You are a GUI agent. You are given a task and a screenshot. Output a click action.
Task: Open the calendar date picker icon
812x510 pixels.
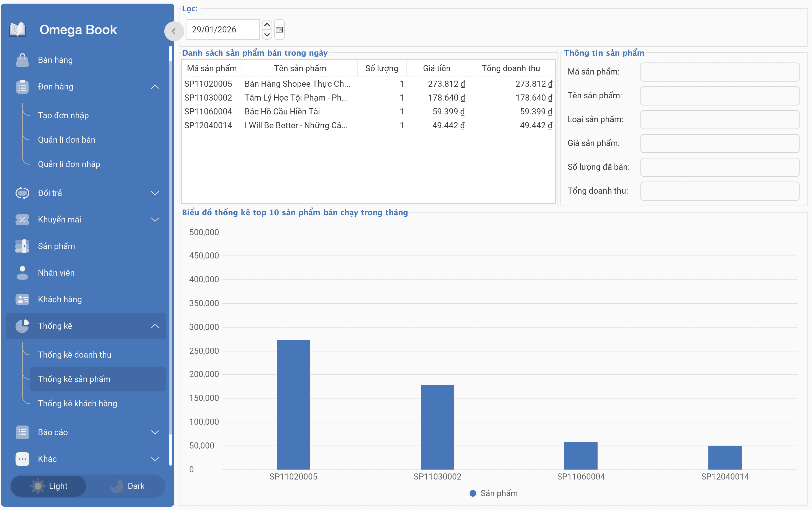point(279,30)
